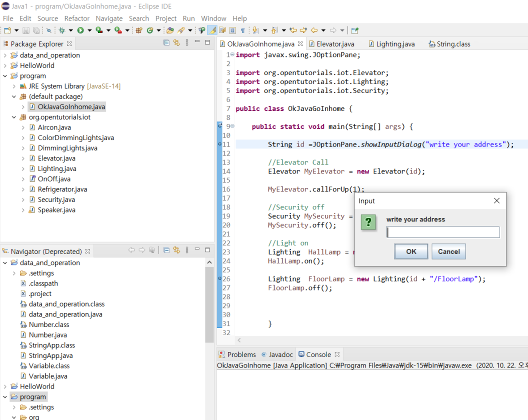Toggle Link with Editor in Package Explorer
This screenshot has width=528, height=420.
point(176,43)
